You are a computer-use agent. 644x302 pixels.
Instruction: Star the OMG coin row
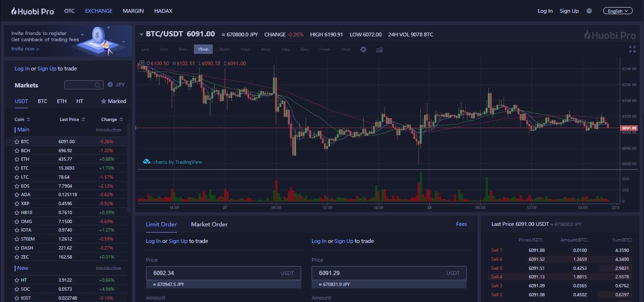pyautogui.click(x=17, y=221)
